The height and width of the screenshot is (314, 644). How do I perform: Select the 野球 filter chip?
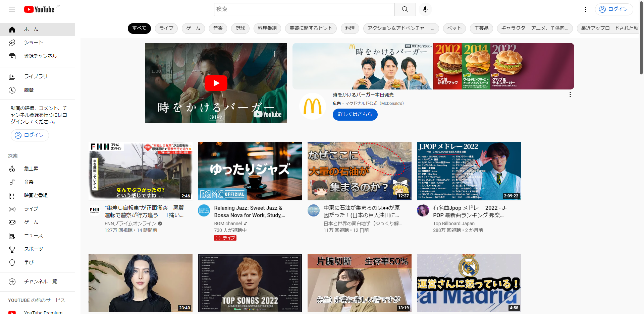(240, 28)
